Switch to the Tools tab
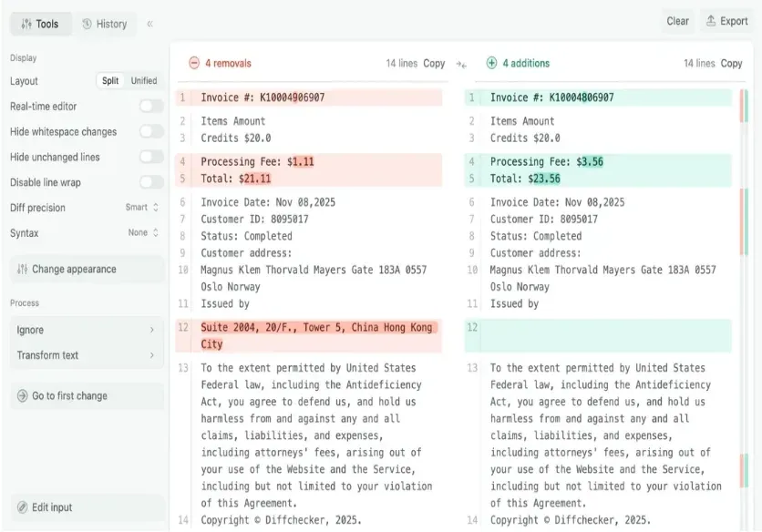Viewport: 762px width, 532px height. tap(40, 24)
